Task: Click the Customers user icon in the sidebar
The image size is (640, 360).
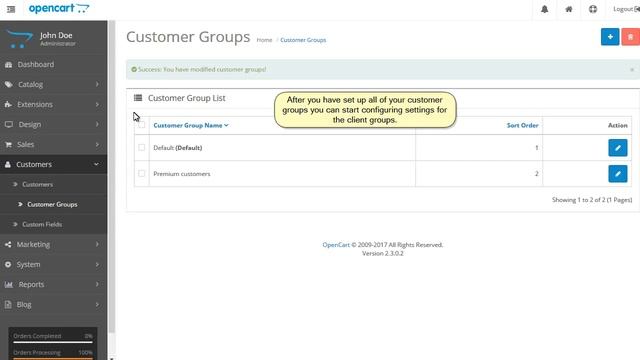Action: (x=8, y=164)
